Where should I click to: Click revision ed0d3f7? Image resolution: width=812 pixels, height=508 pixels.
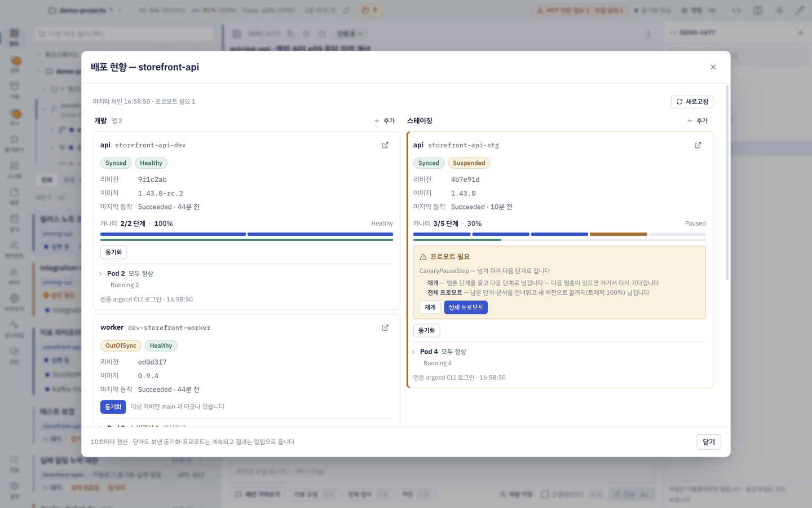coord(152,362)
